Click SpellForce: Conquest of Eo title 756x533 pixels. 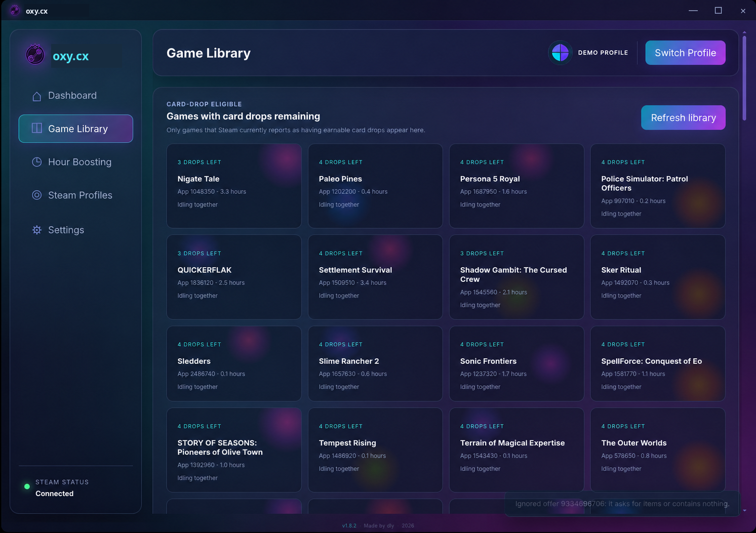(652, 361)
